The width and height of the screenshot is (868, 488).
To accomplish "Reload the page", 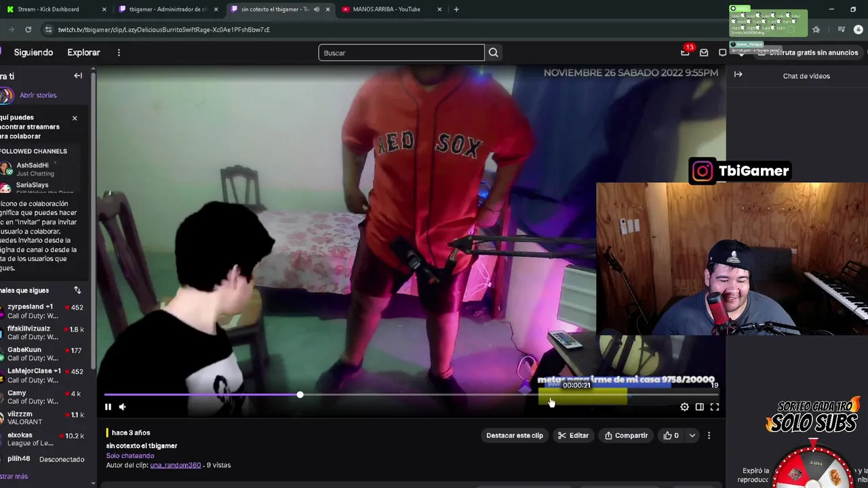I will click(28, 29).
